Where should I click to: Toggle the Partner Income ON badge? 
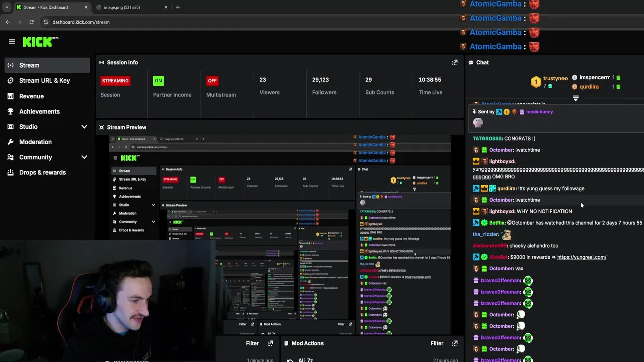click(x=158, y=81)
